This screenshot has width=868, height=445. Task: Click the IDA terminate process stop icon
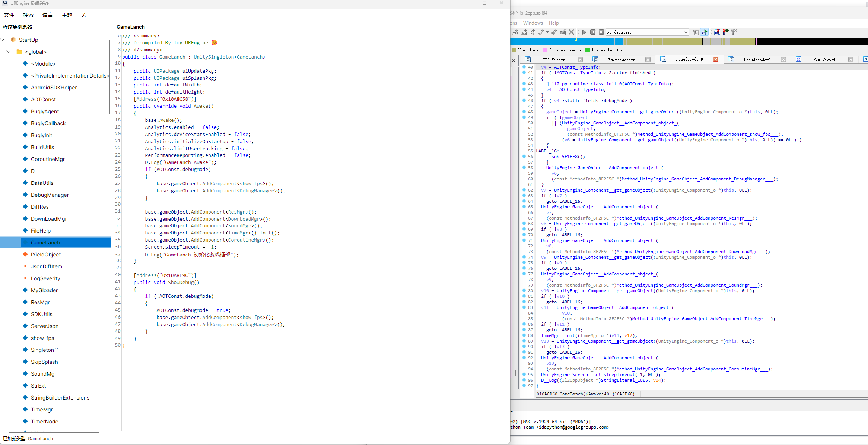tap(601, 32)
